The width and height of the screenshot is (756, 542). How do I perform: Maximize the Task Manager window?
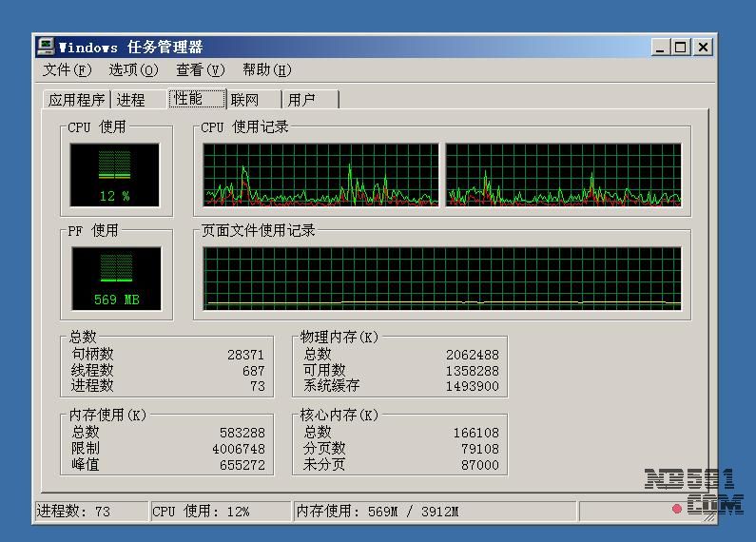click(681, 47)
